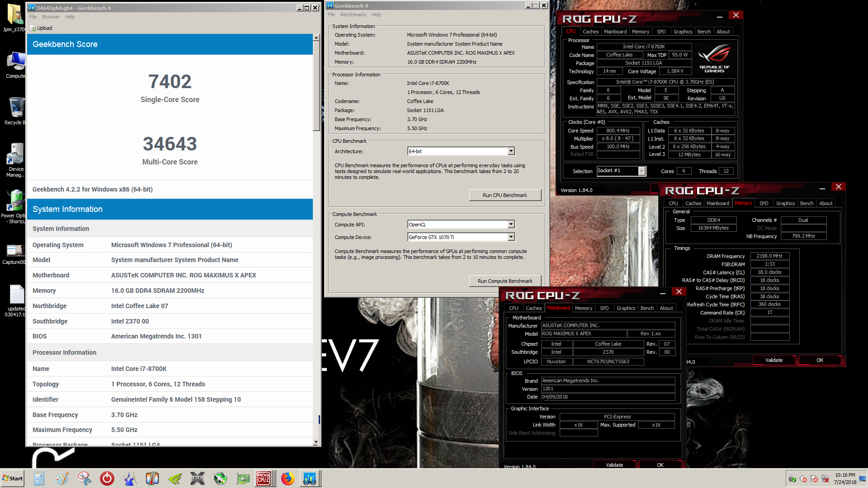Switch to ROG CPU-Z from the taskbar
Viewport: 868px width, 488px height.
click(264, 479)
